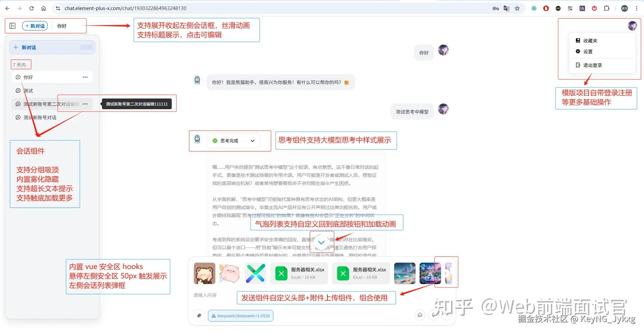
Task: Click the translate icon in the address bar
Action: (x=506, y=8)
